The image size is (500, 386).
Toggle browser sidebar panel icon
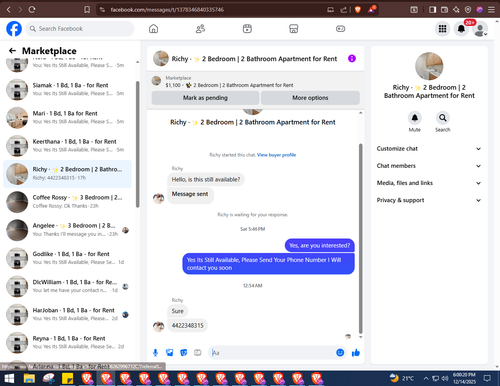pos(432,10)
